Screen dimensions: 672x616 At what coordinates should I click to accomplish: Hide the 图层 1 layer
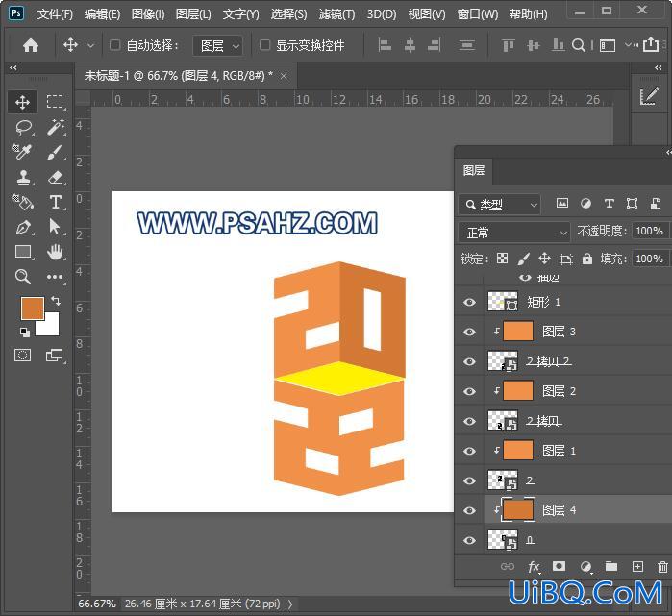click(x=469, y=451)
